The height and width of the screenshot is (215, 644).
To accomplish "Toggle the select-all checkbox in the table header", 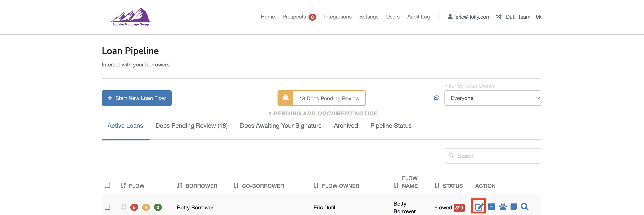I will (108, 185).
